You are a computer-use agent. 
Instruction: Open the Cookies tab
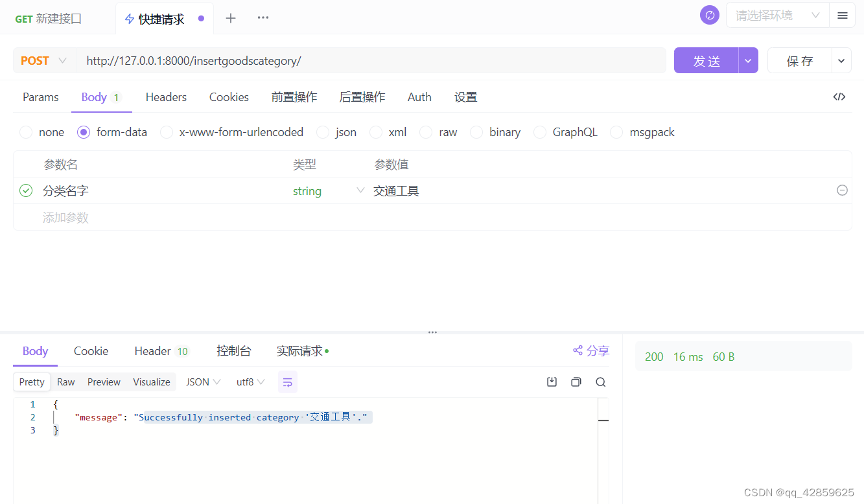(229, 97)
